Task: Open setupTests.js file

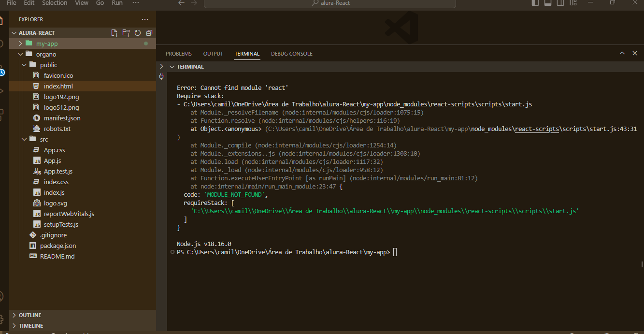Action: coord(61,224)
